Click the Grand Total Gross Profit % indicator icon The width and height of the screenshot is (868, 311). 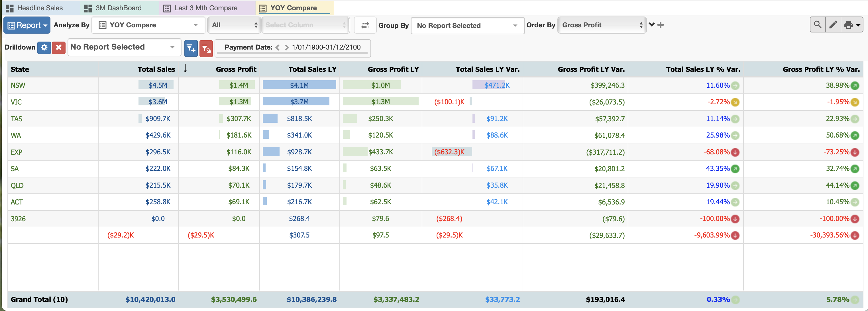pyautogui.click(x=855, y=300)
